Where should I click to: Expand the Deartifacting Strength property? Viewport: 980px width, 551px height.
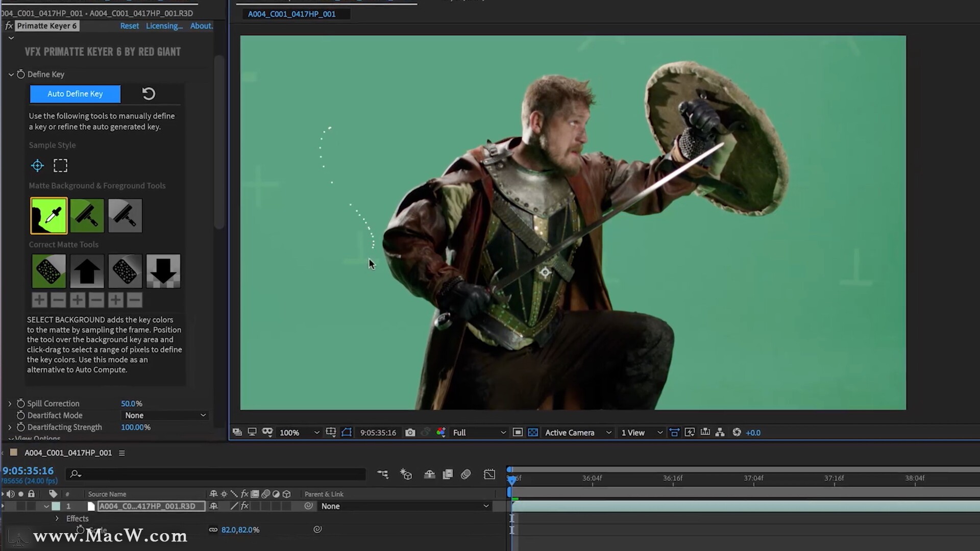10,427
